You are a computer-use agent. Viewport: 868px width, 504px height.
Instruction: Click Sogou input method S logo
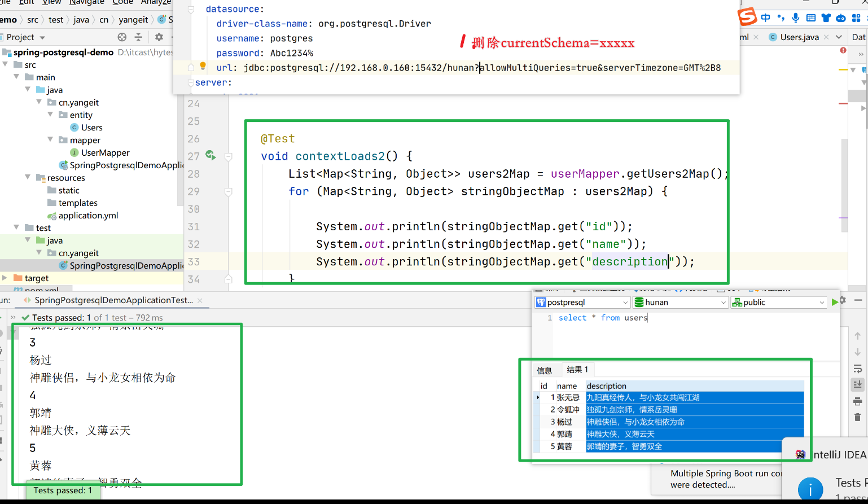tap(747, 16)
